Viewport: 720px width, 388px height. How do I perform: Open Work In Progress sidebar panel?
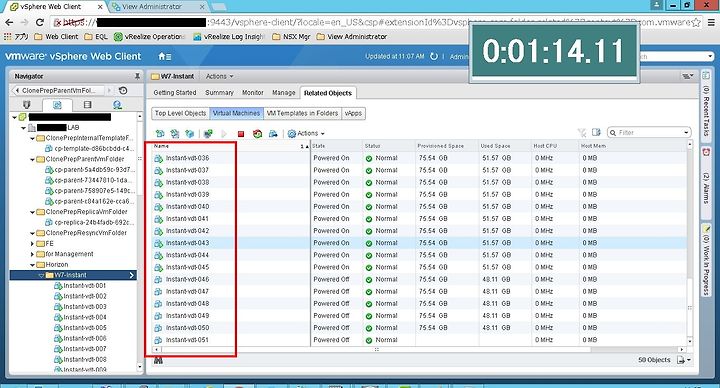[706, 261]
